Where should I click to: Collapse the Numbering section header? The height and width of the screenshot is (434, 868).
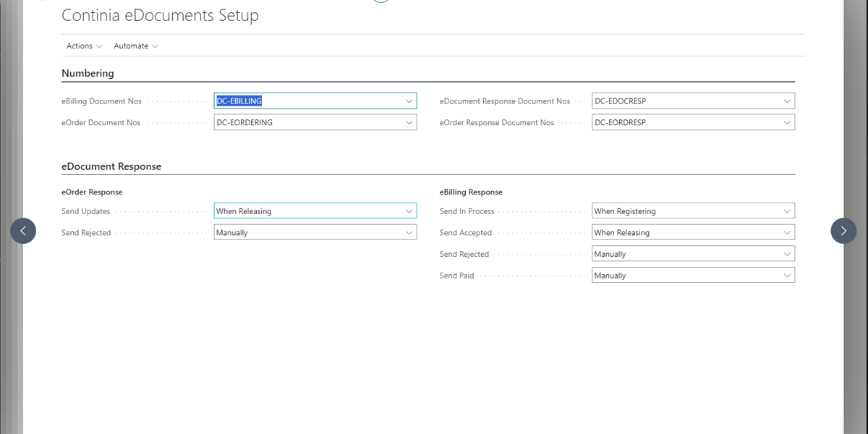[88, 73]
